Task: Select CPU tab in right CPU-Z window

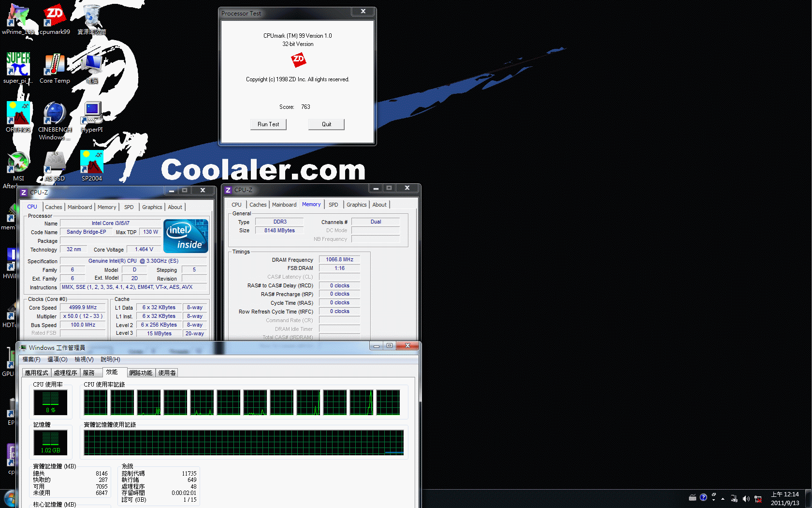Action: pyautogui.click(x=236, y=205)
